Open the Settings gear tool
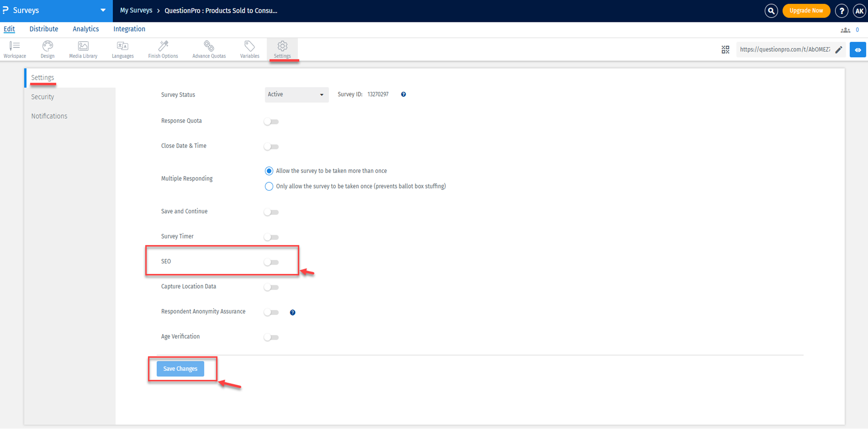868x429 pixels. [x=282, y=49]
